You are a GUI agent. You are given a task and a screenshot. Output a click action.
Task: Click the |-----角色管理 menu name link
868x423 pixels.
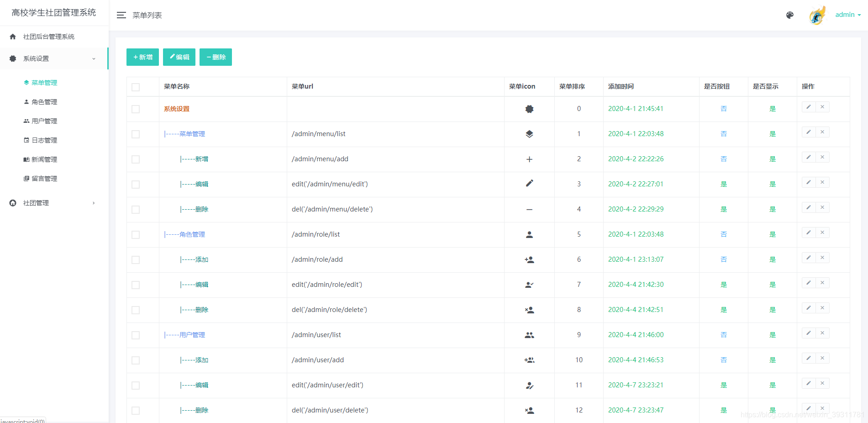tap(184, 235)
